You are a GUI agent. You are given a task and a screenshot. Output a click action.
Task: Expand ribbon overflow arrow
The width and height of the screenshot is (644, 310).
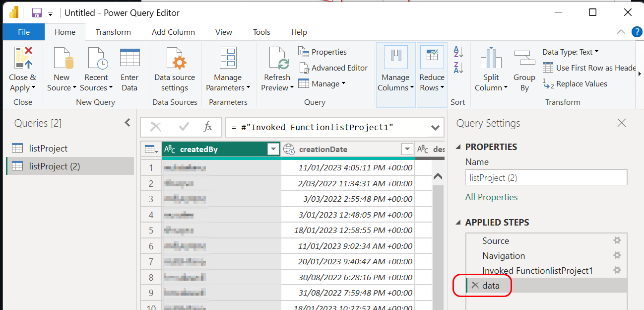[x=640, y=74]
